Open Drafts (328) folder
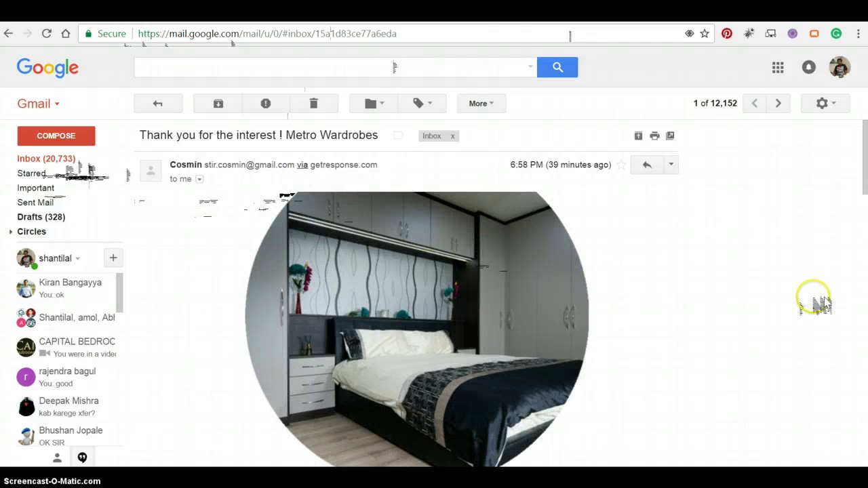 point(41,217)
